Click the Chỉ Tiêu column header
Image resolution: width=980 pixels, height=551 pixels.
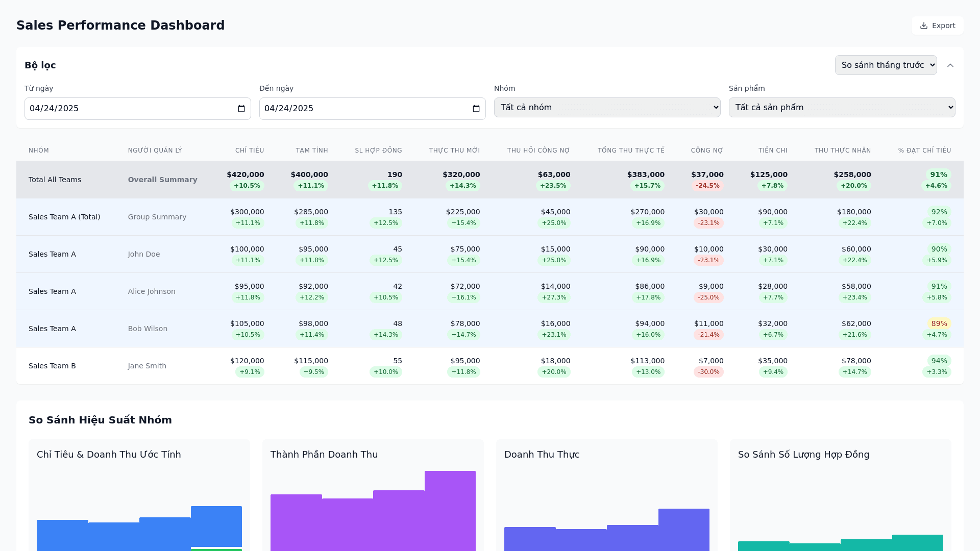pyautogui.click(x=250, y=151)
